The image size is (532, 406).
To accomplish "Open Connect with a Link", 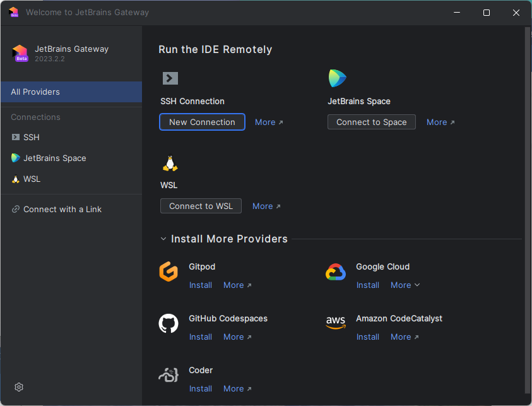I will click(71, 209).
